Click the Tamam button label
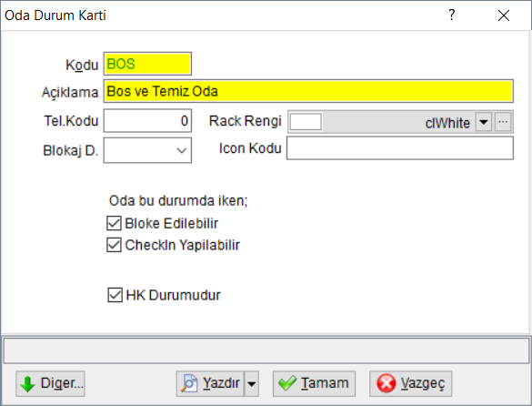 [325, 383]
